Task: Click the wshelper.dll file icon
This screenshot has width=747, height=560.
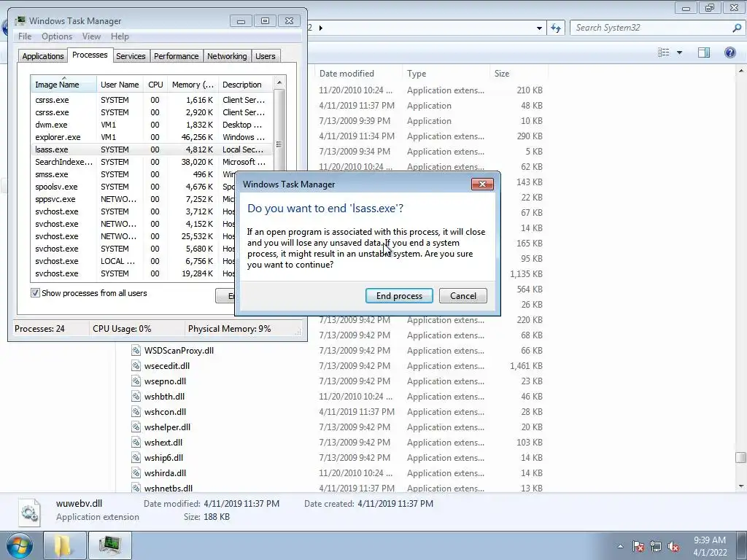Action: (136, 427)
